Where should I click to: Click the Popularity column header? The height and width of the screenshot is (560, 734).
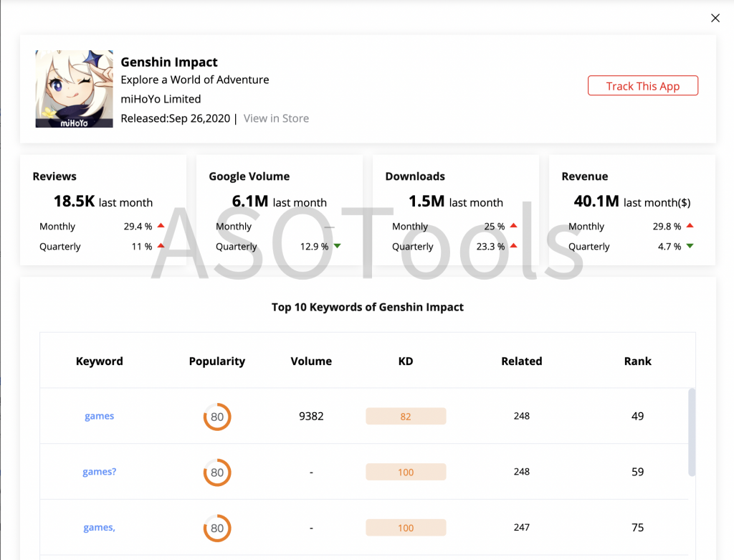[217, 361]
